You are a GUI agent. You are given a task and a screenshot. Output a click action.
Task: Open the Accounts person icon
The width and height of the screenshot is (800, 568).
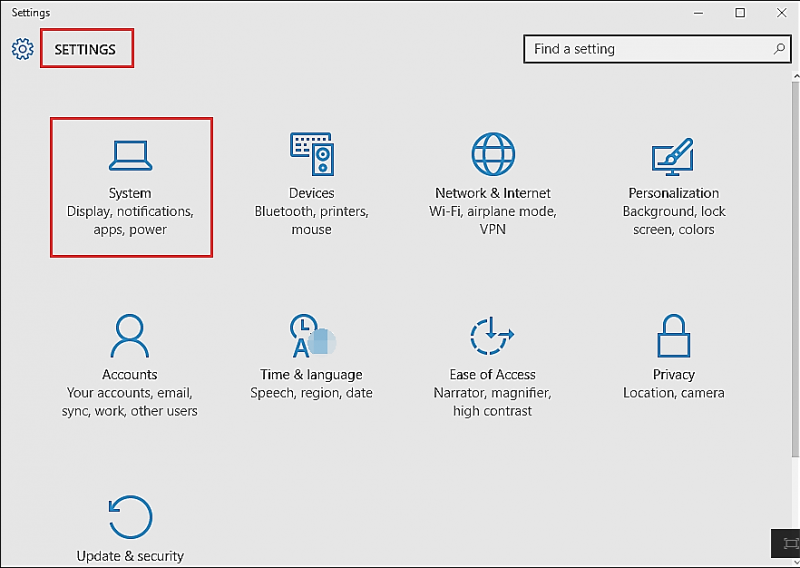coord(130,335)
